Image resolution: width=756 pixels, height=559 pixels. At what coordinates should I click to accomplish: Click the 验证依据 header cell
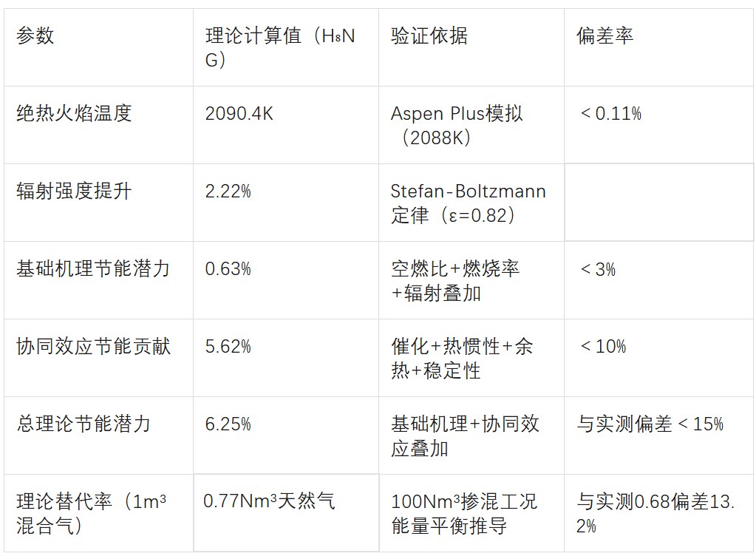click(429, 35)
